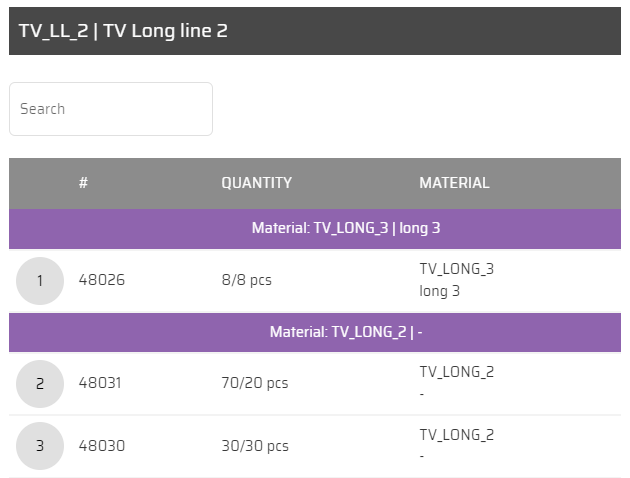Click the 30/30 pcs quantity cell
This screenshot has width=630, height=478.
pos(254,446)
